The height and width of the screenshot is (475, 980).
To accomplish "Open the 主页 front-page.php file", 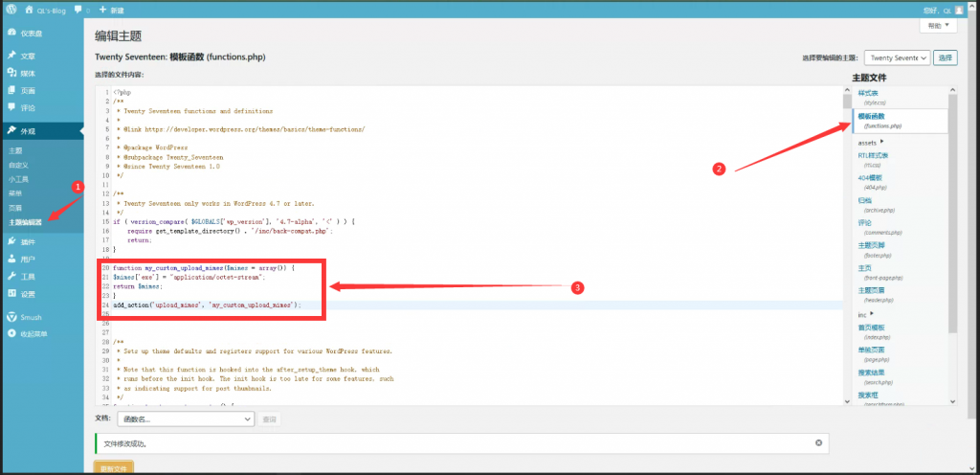I will tap(881, 273).
